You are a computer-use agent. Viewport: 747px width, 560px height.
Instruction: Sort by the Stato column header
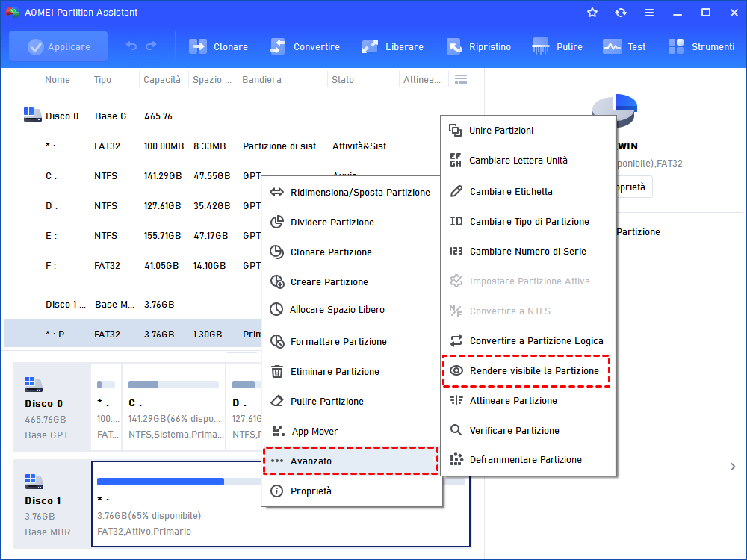(343, 80)
